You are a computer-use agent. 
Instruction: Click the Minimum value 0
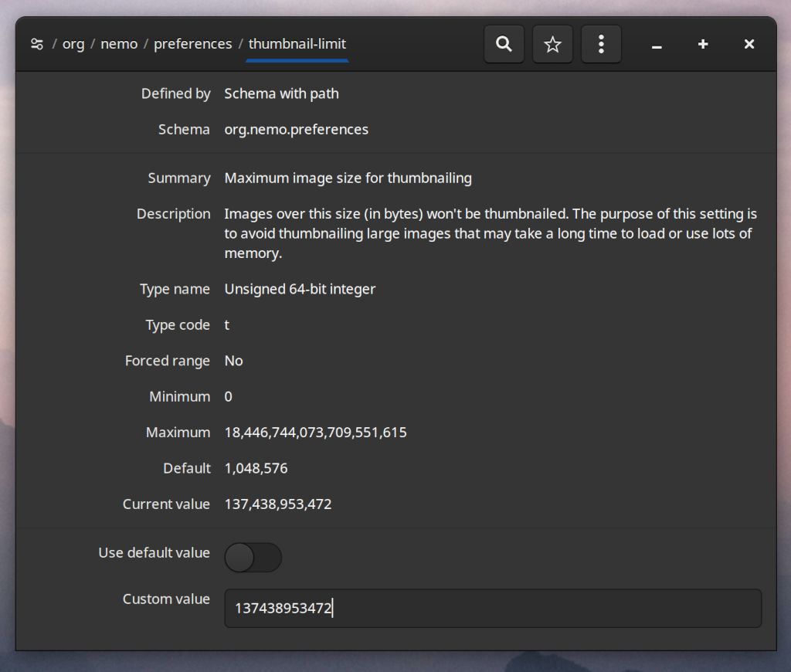pos(228,396)
